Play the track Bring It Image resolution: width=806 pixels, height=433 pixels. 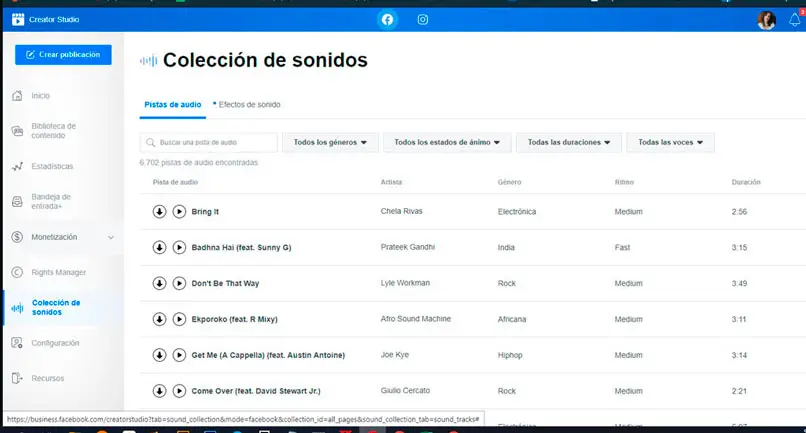pyautogui.click(x=179, y=211)
